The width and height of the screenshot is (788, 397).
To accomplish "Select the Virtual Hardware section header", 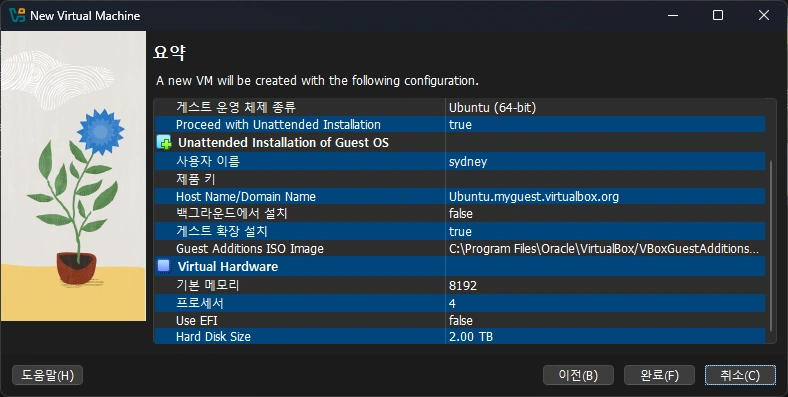I will [228, 266].
